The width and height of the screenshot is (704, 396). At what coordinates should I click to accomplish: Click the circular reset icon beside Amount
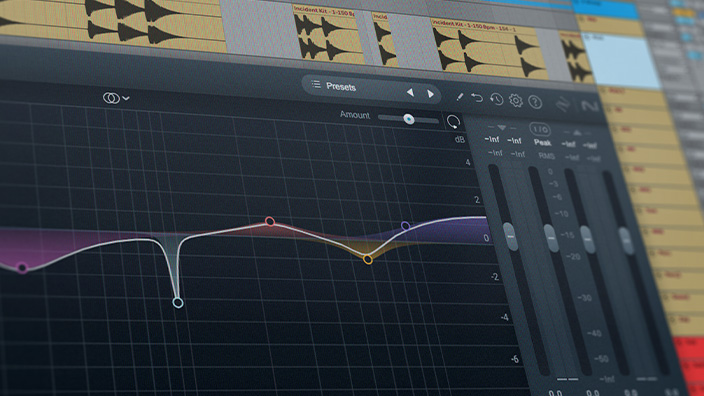453,121
